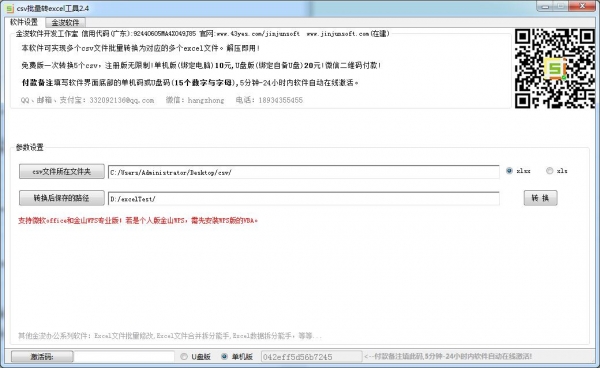
Task: Click the contact line with 332092136@qq.com
Action: tap(162, 100)
